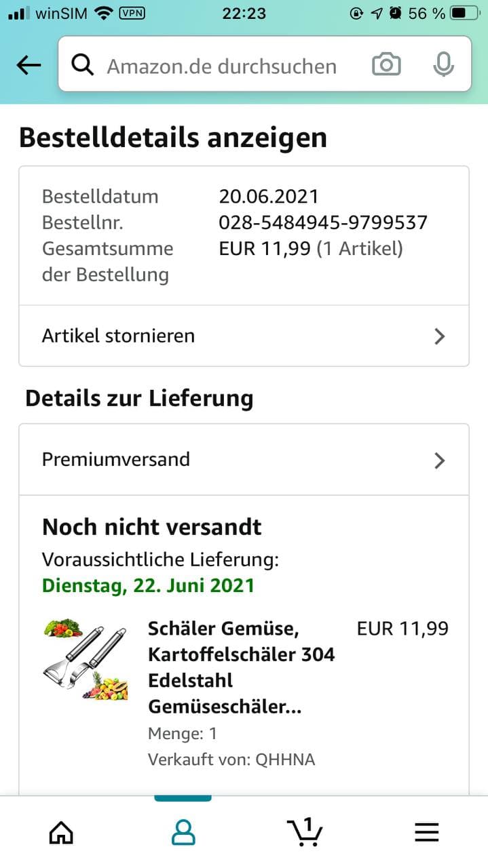Tap the peeler product thumbnail

coord(86,660)
